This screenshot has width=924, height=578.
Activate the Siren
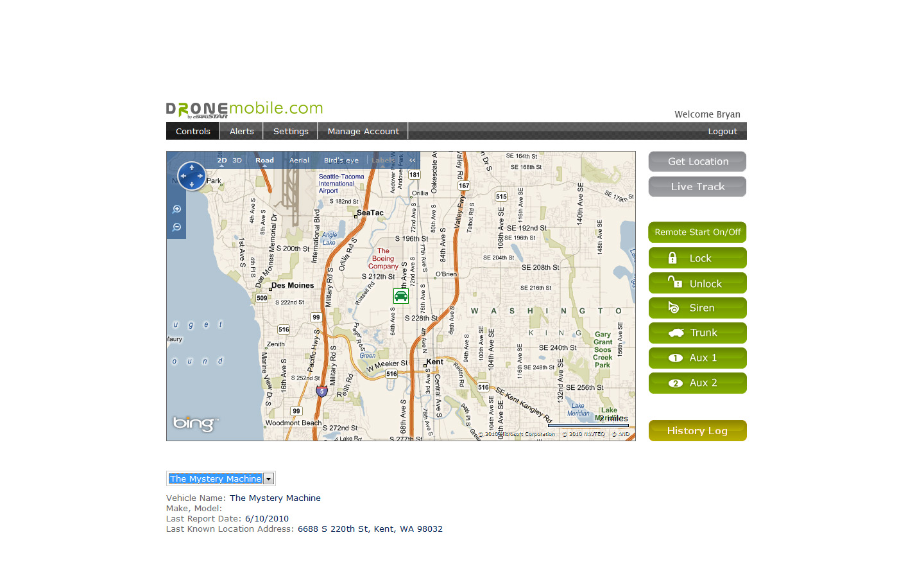[x=697, y=308]
